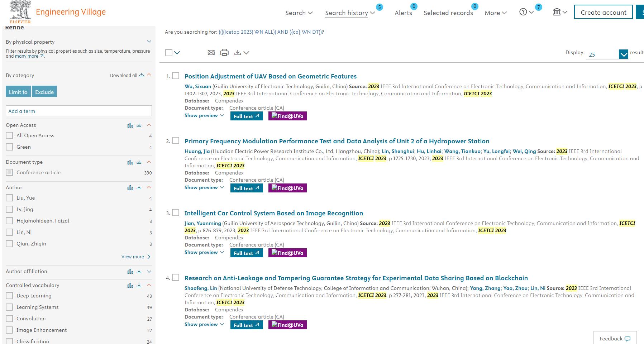Open Author facet chart icon

coord(130,187)
